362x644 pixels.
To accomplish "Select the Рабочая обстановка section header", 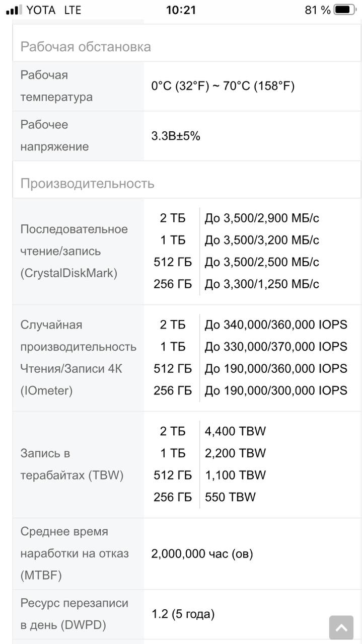I will [x=86, y=47].
